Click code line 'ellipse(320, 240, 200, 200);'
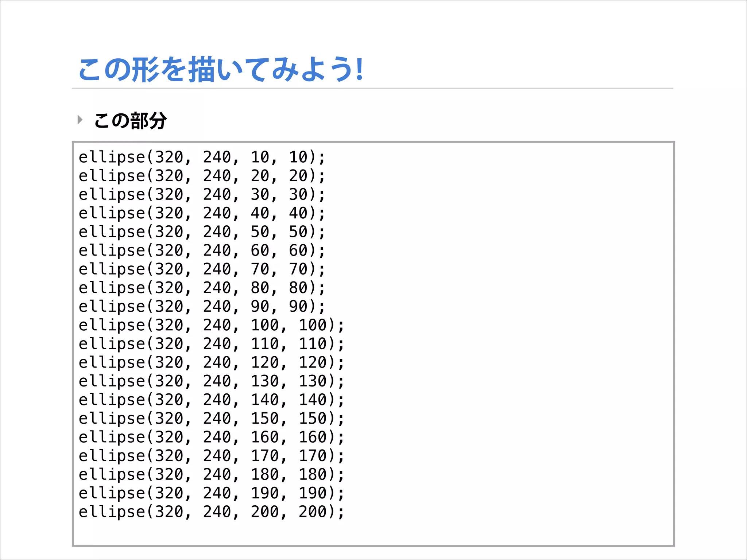 (x=212, y=512)
